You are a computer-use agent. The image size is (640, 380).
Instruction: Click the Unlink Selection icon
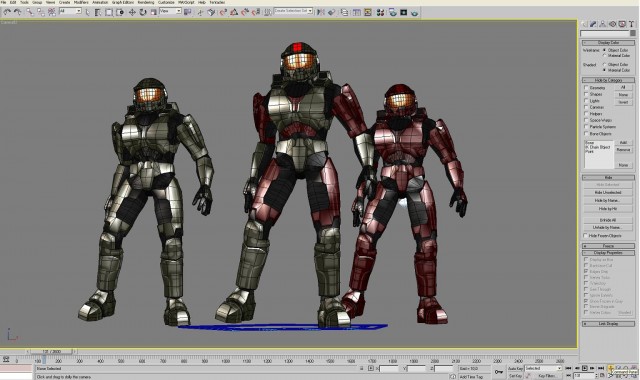41,12
